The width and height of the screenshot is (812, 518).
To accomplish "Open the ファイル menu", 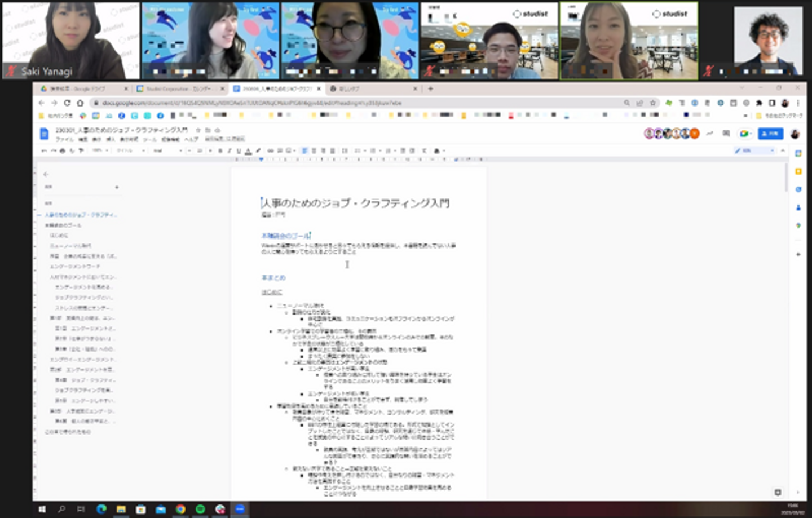I will pyautogui.click(x=64, y=139).
